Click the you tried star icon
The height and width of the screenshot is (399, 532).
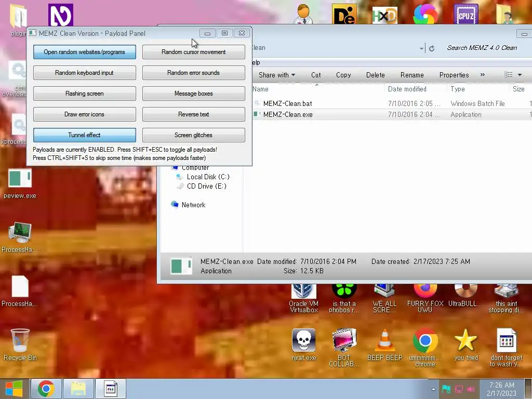(x=466, y=345)
